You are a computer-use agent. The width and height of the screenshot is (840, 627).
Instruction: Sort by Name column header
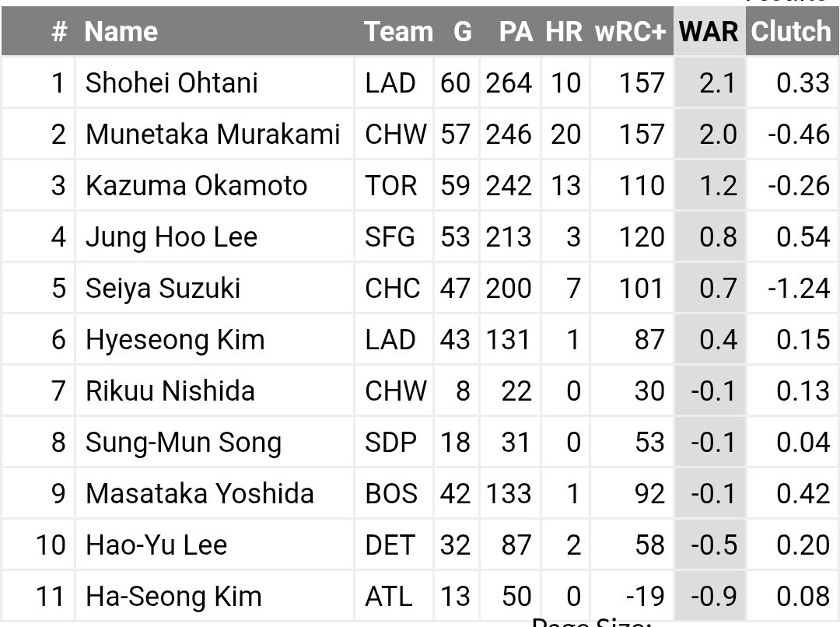[x=121, y=31]
